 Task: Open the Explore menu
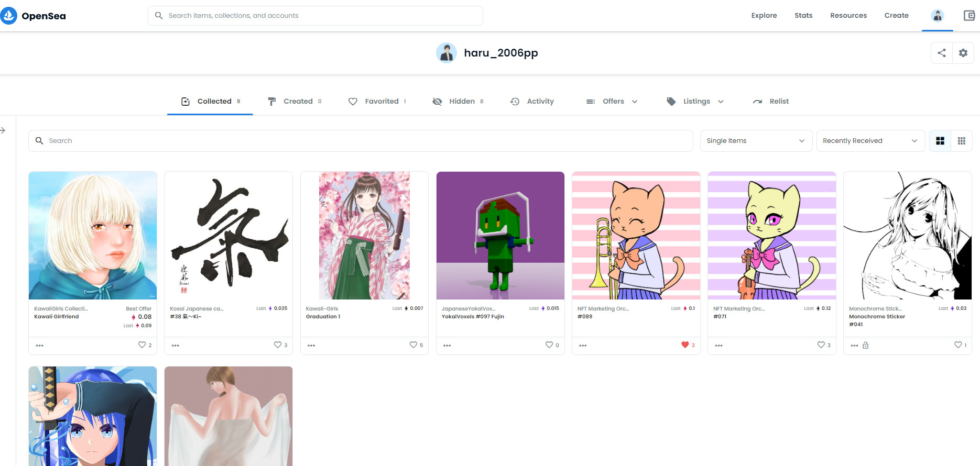(x=764, y=16)
